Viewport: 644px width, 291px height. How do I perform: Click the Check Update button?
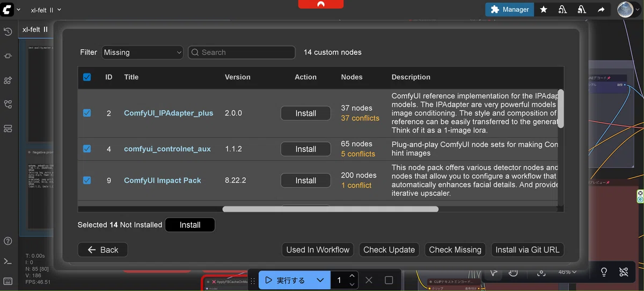[x=389, y=250]
